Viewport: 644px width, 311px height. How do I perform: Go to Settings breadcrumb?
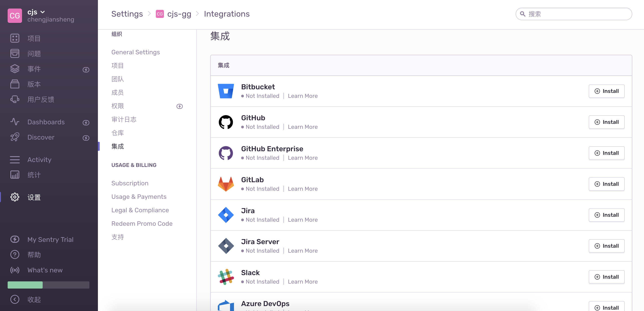(x=127, y=14)
